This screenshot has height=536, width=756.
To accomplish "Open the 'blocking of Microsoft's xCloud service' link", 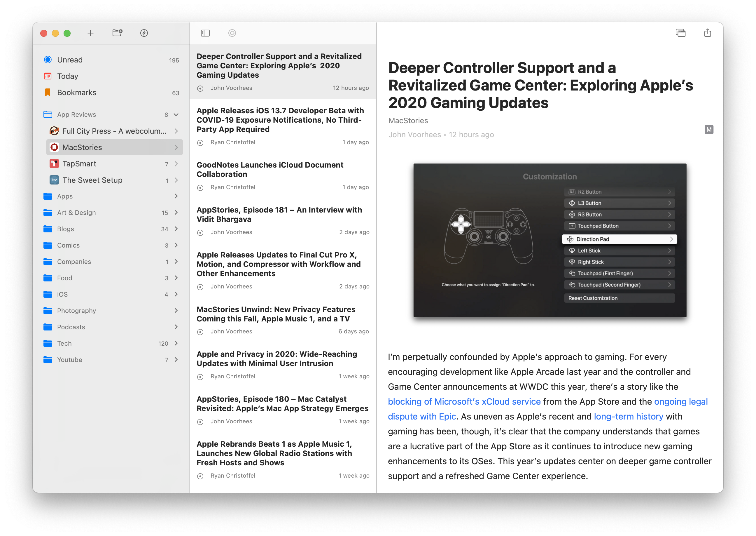I will pyautogui.click(x=464, y=402).
